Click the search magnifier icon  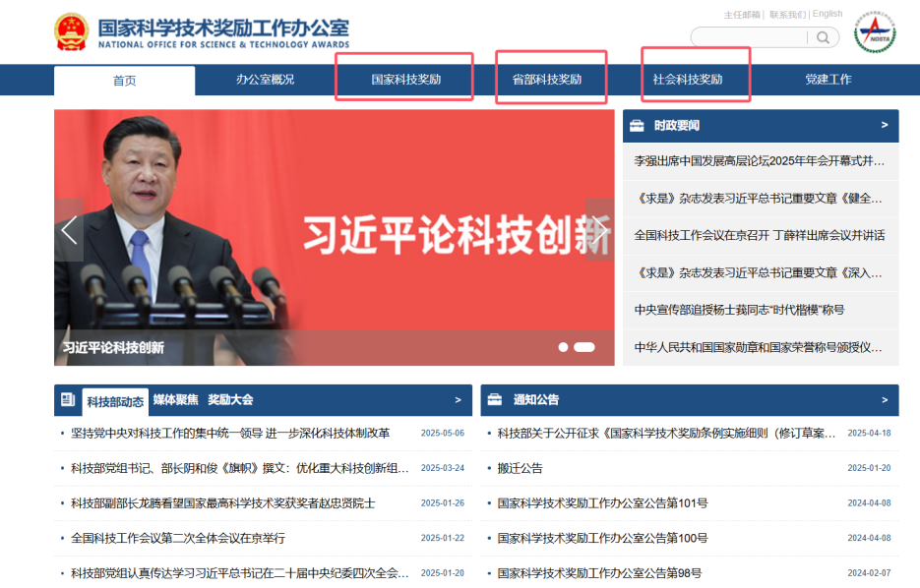tap(823, 38)
